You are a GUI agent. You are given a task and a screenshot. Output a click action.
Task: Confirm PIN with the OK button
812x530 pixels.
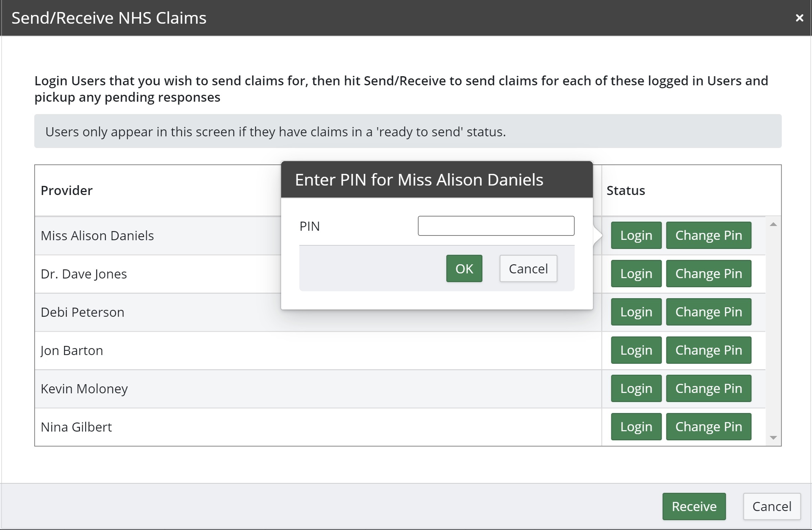click(x=464, y=269)
